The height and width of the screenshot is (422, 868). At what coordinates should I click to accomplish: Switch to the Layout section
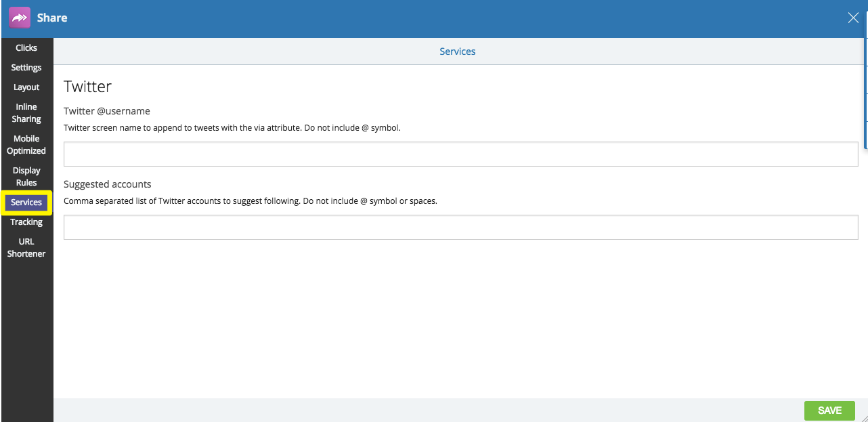coord(26,87)
